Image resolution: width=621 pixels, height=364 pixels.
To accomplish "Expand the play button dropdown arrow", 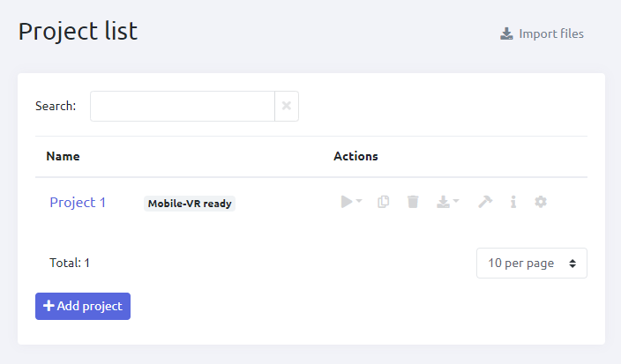I will (360, 203).
